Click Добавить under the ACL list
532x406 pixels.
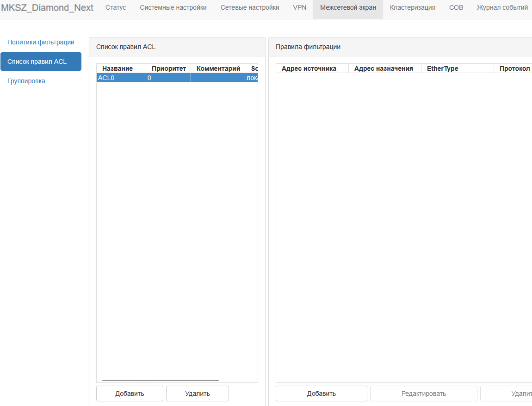[x=130, y=394]
